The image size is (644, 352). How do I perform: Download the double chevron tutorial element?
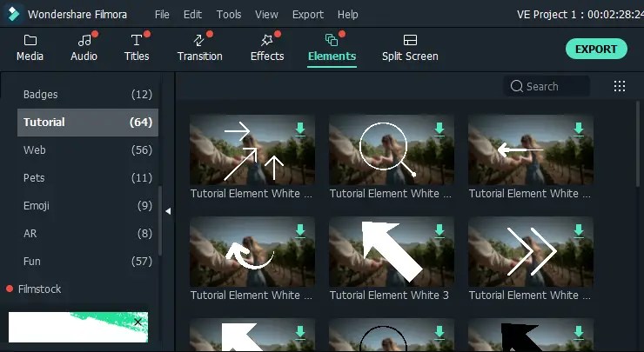(x=579, y=231)
